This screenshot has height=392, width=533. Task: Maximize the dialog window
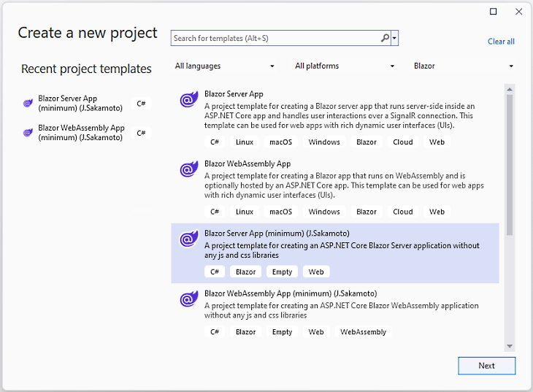click(494, 12)
